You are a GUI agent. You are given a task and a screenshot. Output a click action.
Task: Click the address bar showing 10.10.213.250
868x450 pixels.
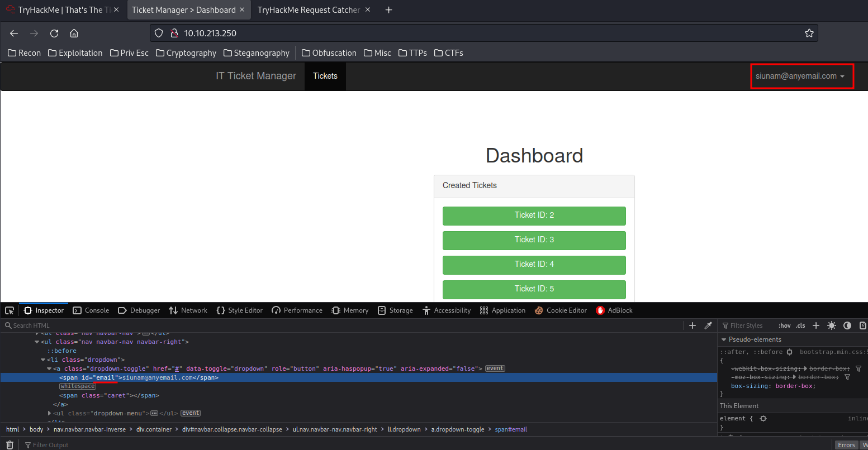tap(483, 33)
